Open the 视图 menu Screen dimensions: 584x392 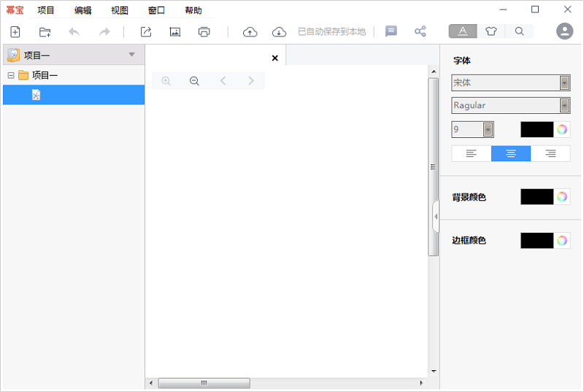tap(120, 10)
